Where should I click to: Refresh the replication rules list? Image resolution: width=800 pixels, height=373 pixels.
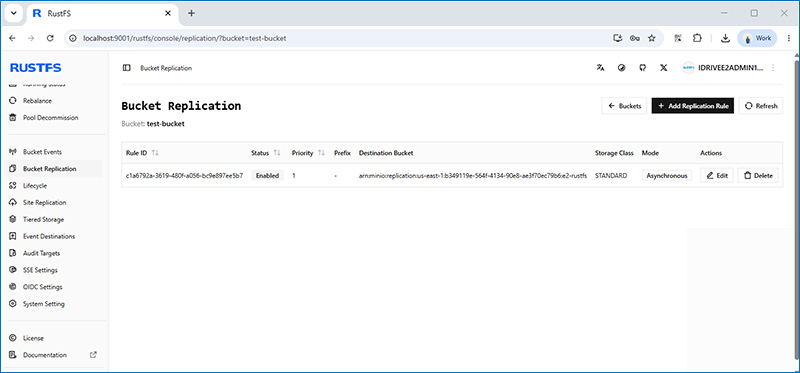click(761, 106)
